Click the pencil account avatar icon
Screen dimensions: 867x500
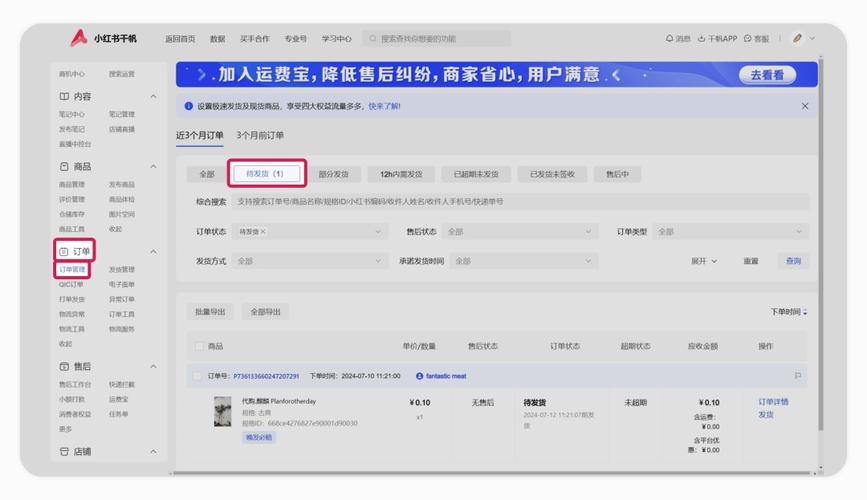[797, 39]
